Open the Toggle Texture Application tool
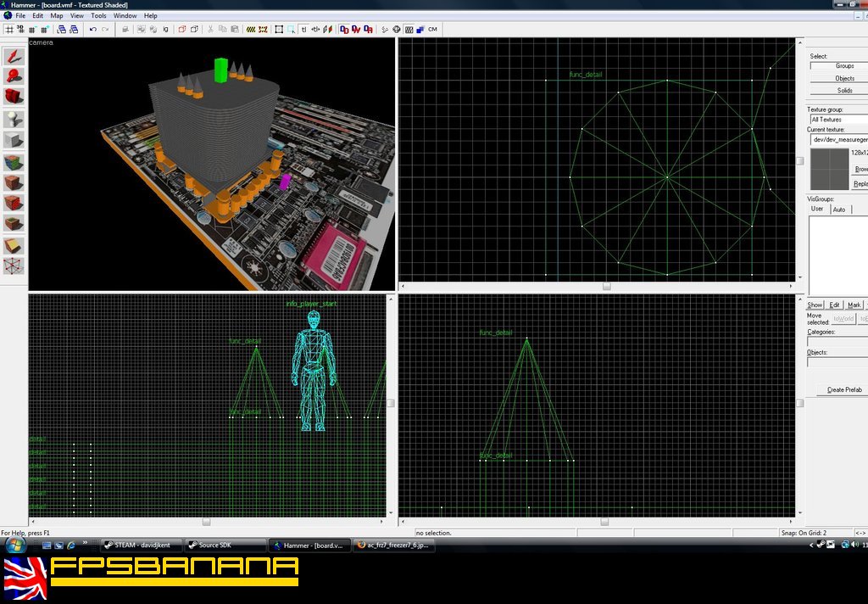Viewport: 868px width, 604px height. pos(14,162)
